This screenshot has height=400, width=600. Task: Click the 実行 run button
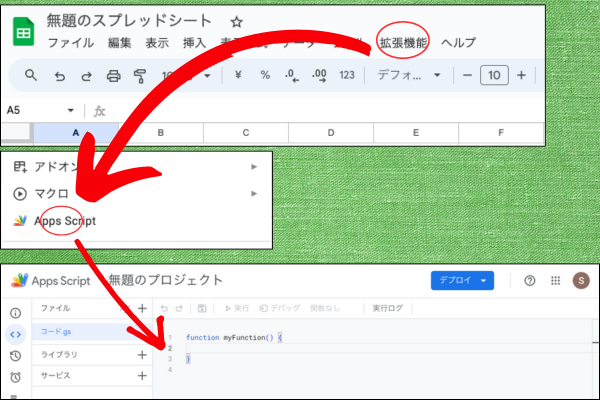237,309
